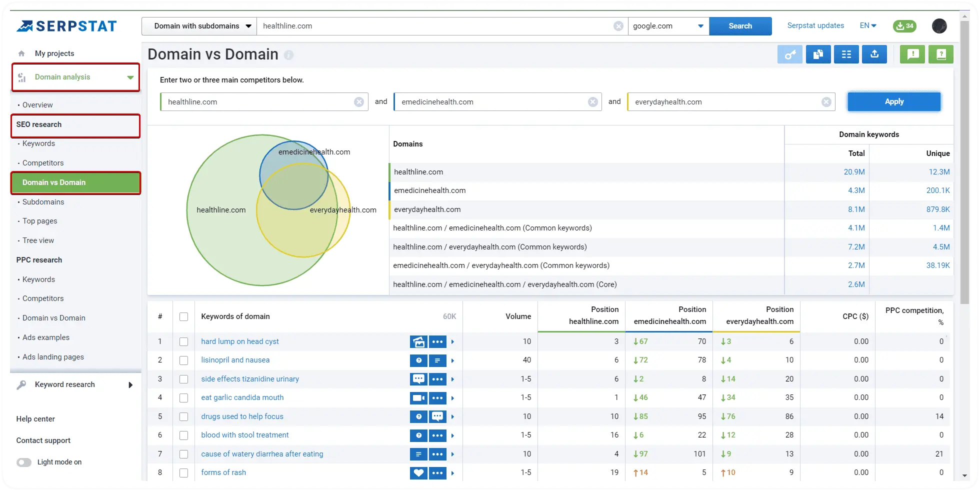This screenshot has height=491, width=980.
Task: Clear the everydayhealth.com input field
Action: tap(826, 101)
